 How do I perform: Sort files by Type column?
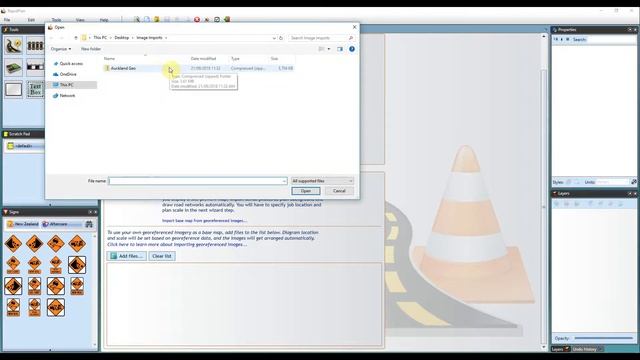tap(236, 59)
